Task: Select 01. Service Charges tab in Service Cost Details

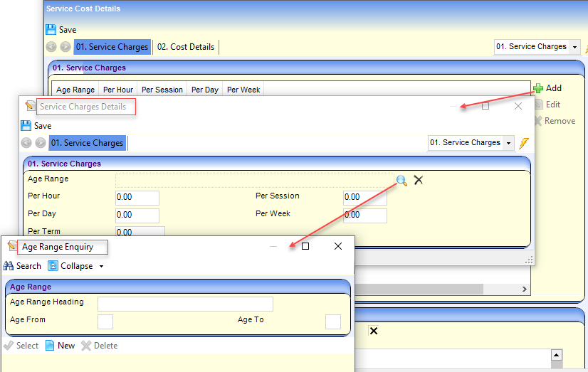Action: click(x=112, y=47)
